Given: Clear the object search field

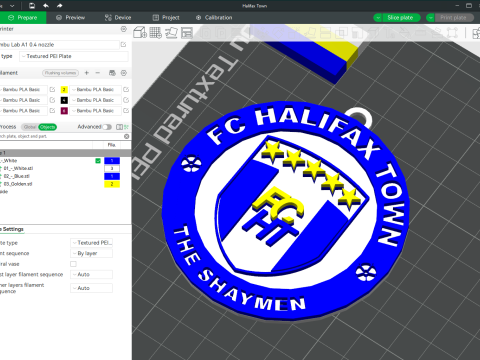Looking at the screenshot, I should (127, 136).
